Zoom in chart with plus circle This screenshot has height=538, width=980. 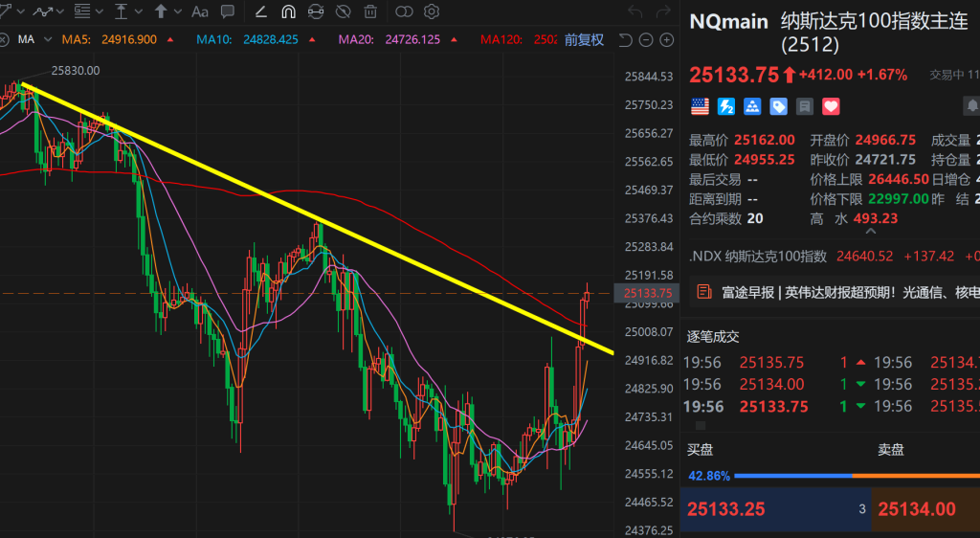coord(666,40)
